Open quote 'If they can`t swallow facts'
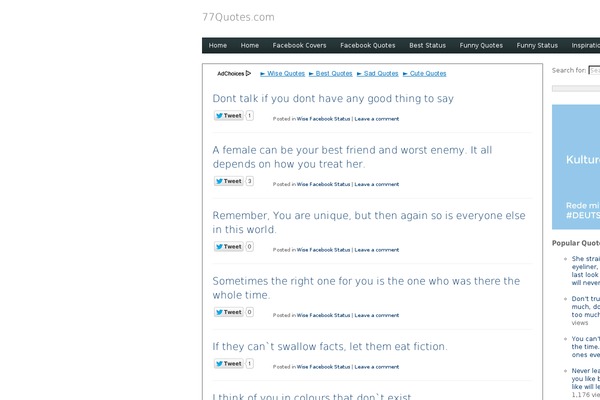600x400 pixels. [330, 346]
